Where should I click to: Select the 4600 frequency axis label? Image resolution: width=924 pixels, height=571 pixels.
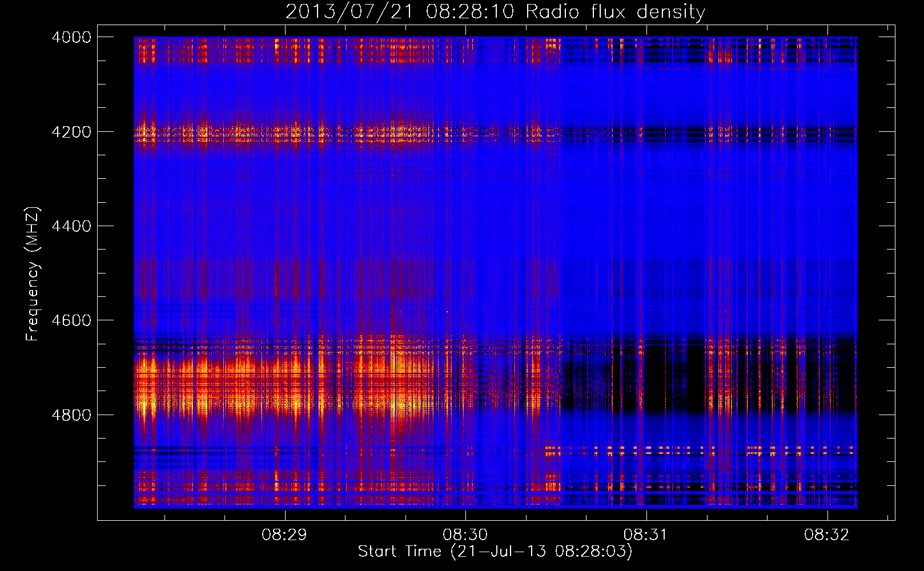[x=71, y=320]
